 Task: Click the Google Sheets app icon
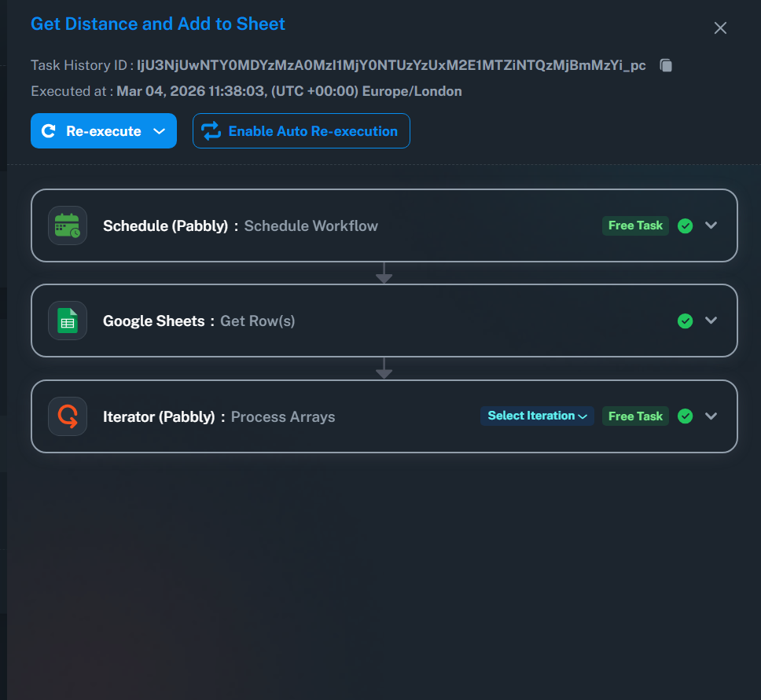(68, 321)
